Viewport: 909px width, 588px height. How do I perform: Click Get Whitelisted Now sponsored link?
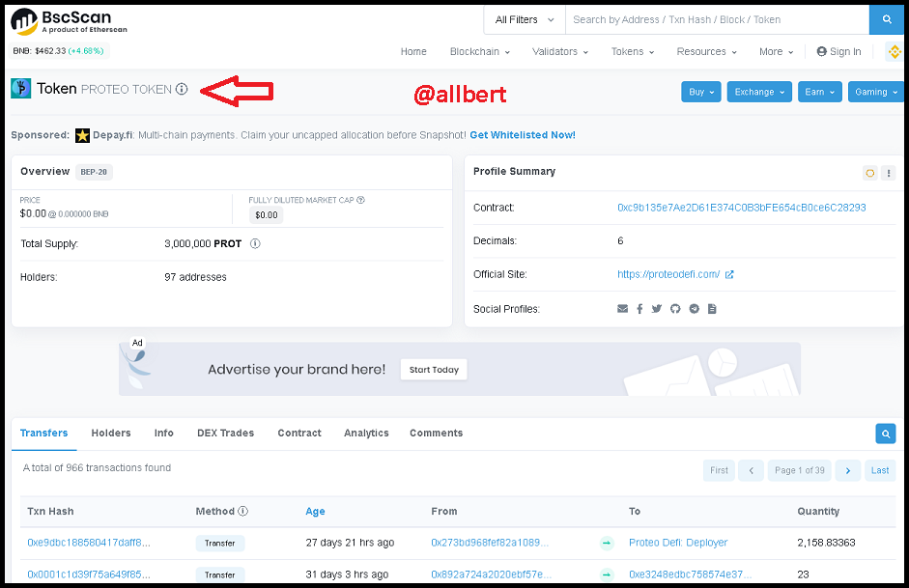[523, 135]
